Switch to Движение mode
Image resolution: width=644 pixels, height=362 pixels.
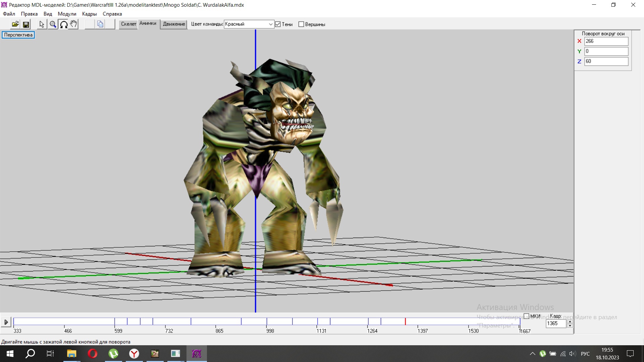point(174,24)
